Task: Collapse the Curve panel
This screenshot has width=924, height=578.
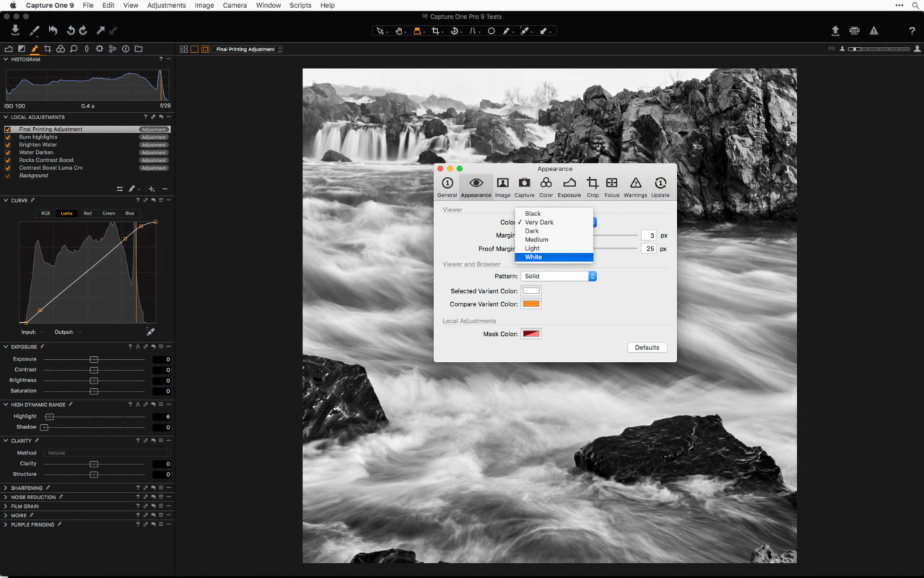Action: 7,200
